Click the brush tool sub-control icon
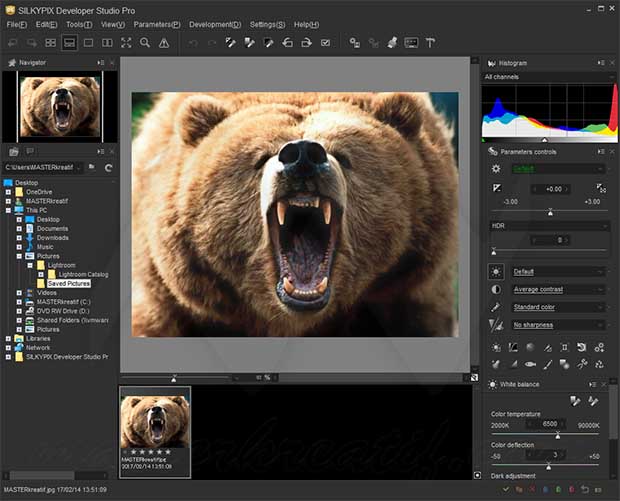The width and height of the screenshot is (620, 501). pyautogui.click(x=547, y=364)
